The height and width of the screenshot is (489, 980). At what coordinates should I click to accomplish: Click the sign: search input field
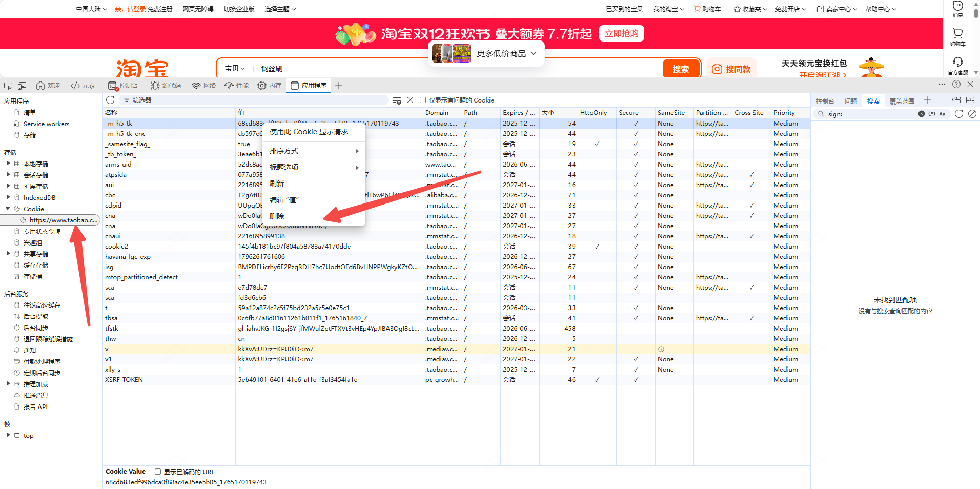(871, 114)
